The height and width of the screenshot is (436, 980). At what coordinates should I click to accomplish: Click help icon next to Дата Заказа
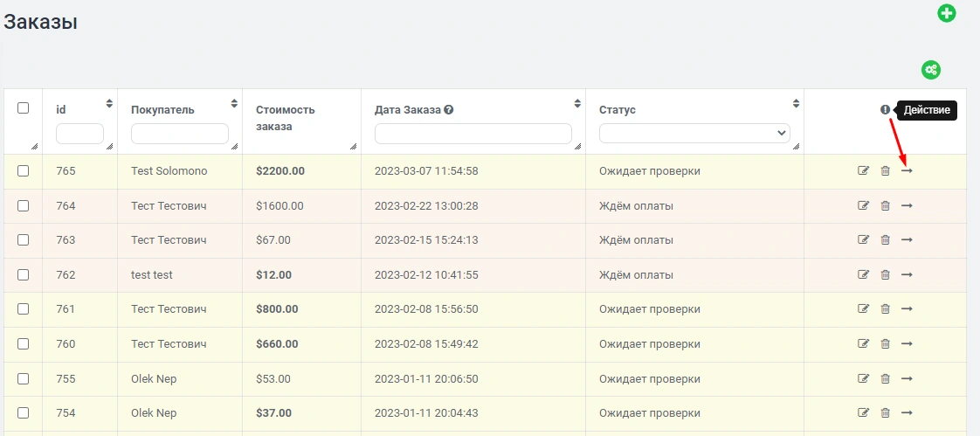(x=449, y=110)
